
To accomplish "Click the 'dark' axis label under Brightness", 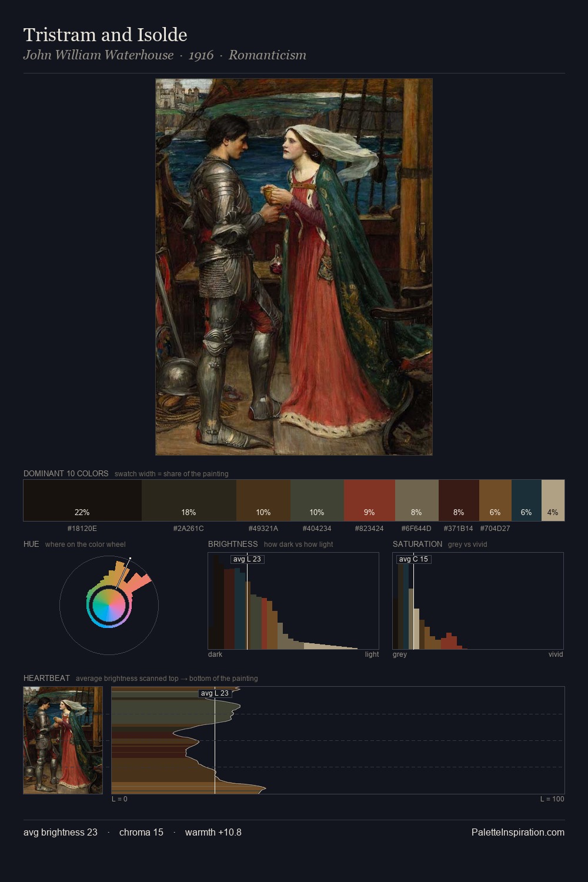I will [x=215, y=654].
